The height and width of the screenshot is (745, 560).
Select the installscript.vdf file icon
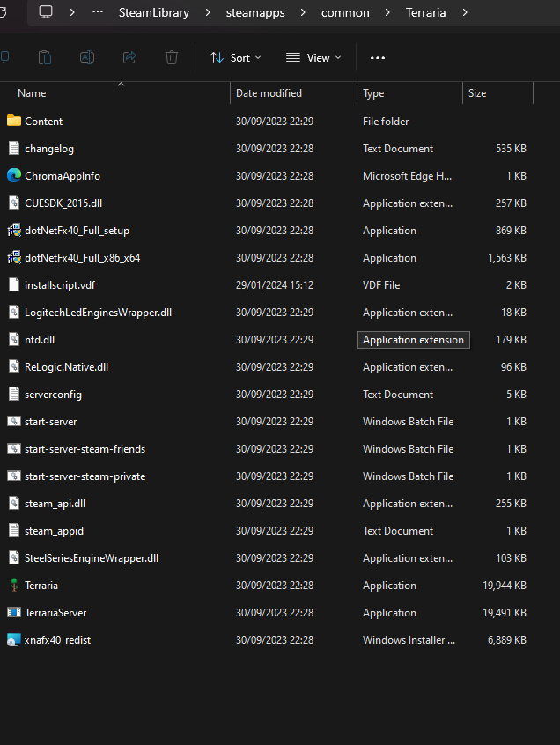14,284
